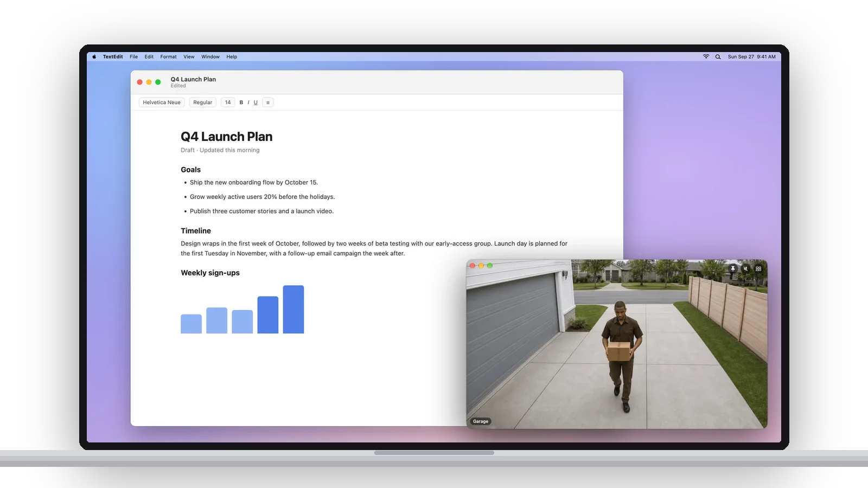Toggle bold formatting in TextEdit toolbar
Image resolution: width=868 pixels, height=488 pixels.
pos(241,102)
